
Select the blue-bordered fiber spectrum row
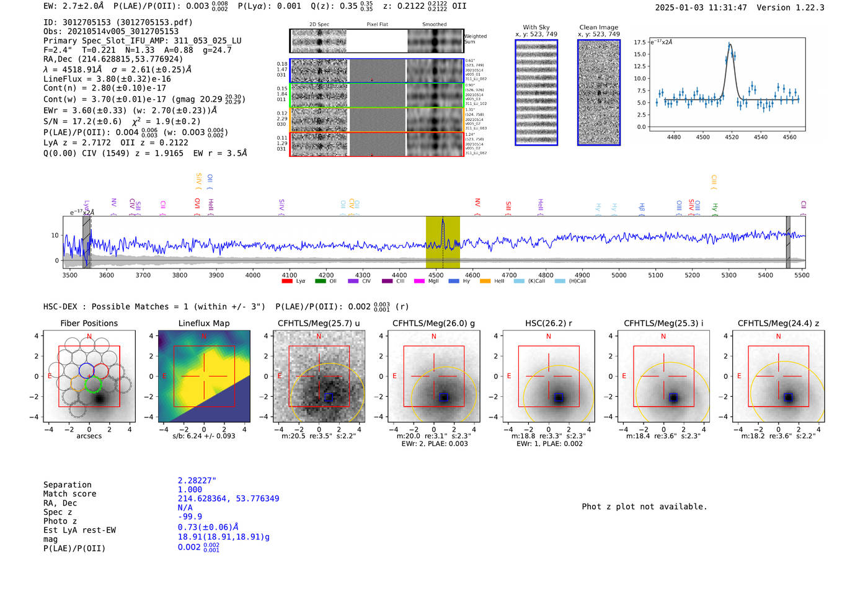[376, 71]
